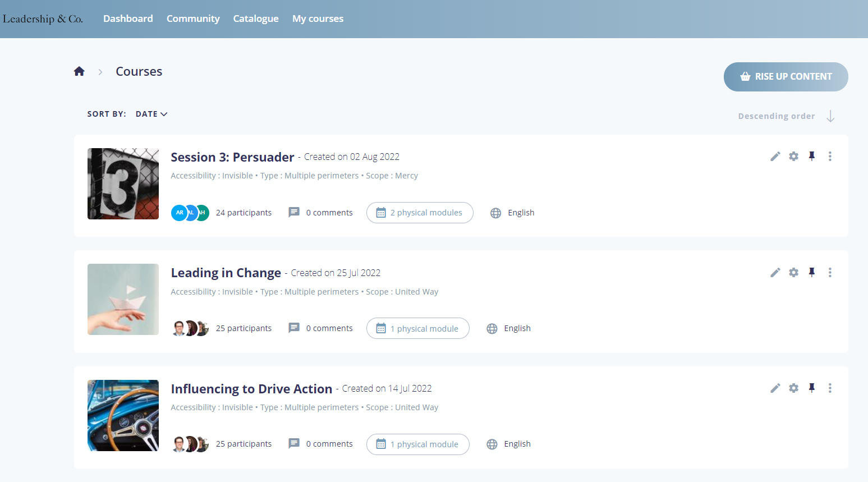Toggle pin on Leading in Change course
This screenshot has height=482, width=868.
(811, 272)
